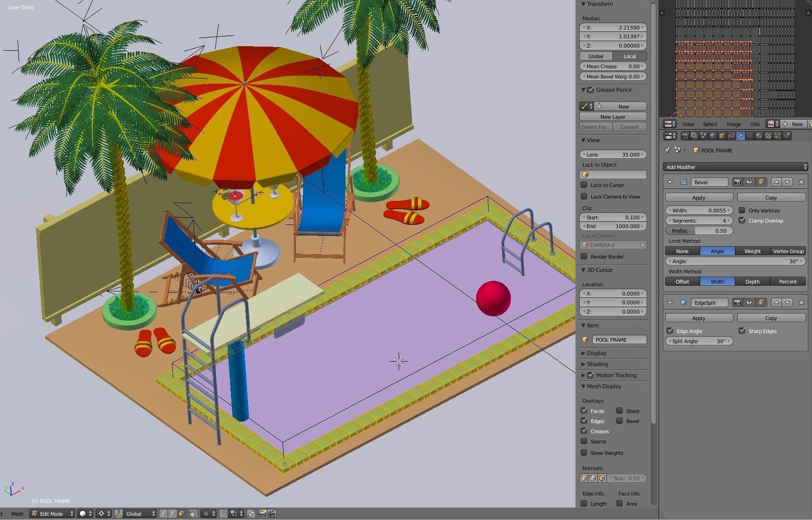Apply the EdgeSplit modifier
Viewport: 812px width, 520px height.
click(698, 318)
